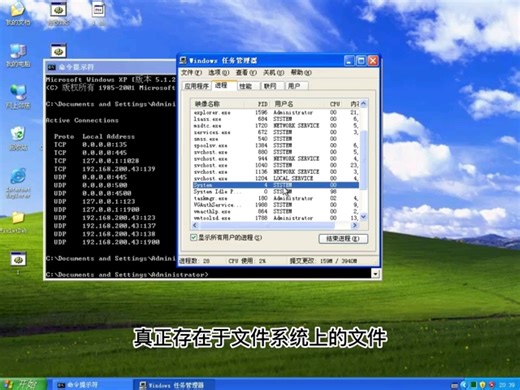The width and height of the screenshot is (520, 390).
Task: Launch Internet Explorer from the desktop
Action: tap(18, 183)
